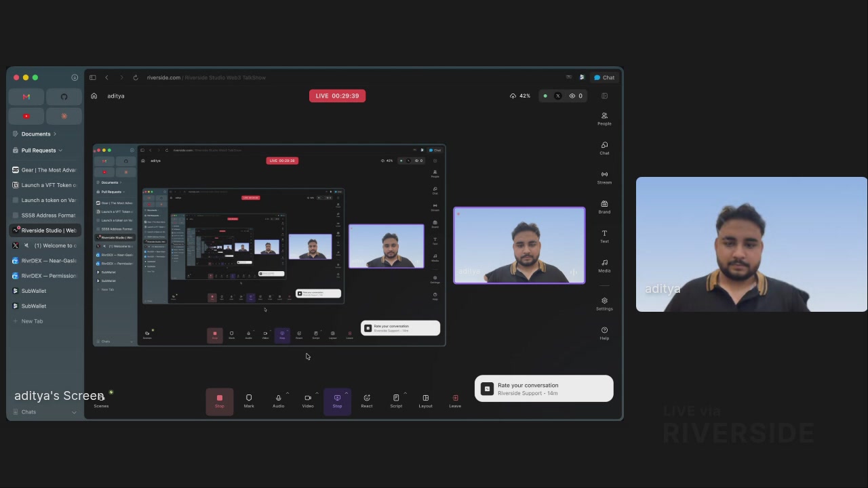Open the GitHub pinned tab

click(x=64, y=97)
